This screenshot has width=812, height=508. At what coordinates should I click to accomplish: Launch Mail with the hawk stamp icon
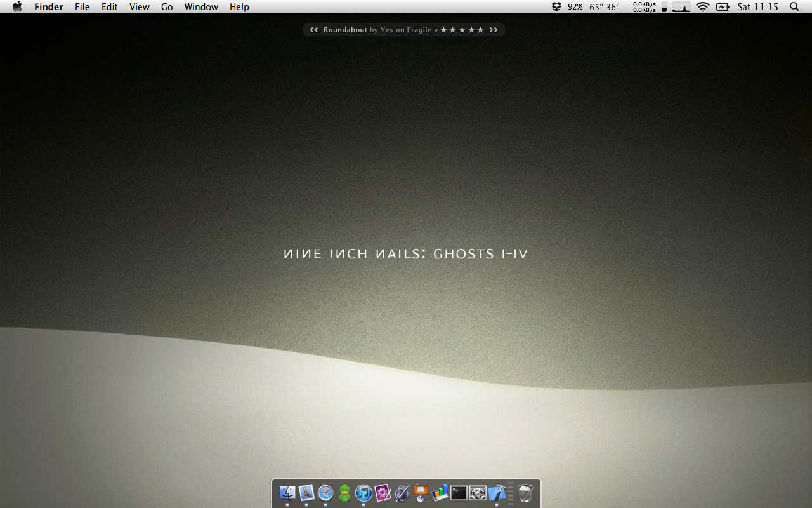(x=306, y=492)
